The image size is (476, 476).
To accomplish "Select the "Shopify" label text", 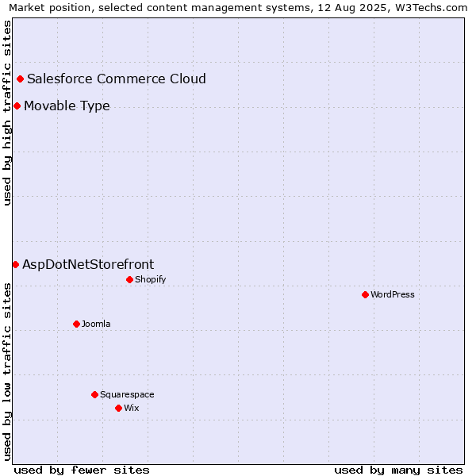I will [x=151, y=279].
